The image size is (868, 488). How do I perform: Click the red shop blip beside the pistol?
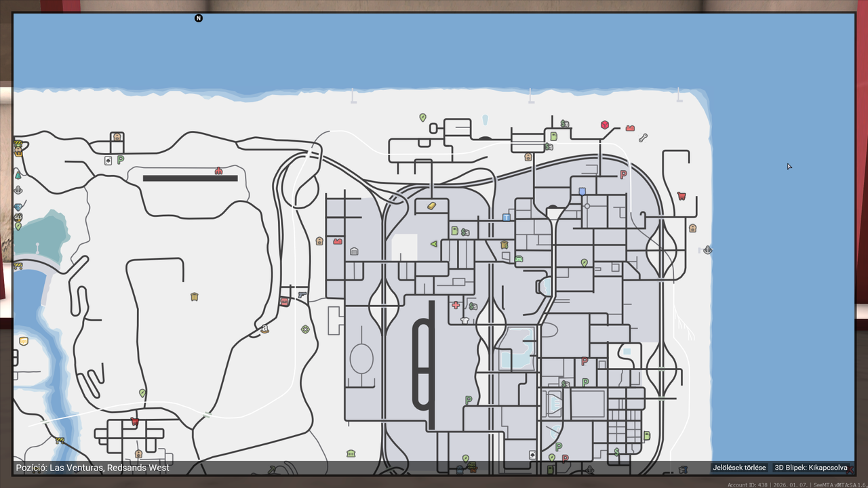pos(284,302)
